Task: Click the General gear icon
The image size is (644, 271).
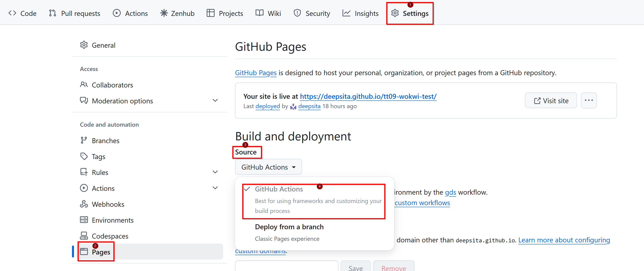Action: pos(84,45)
